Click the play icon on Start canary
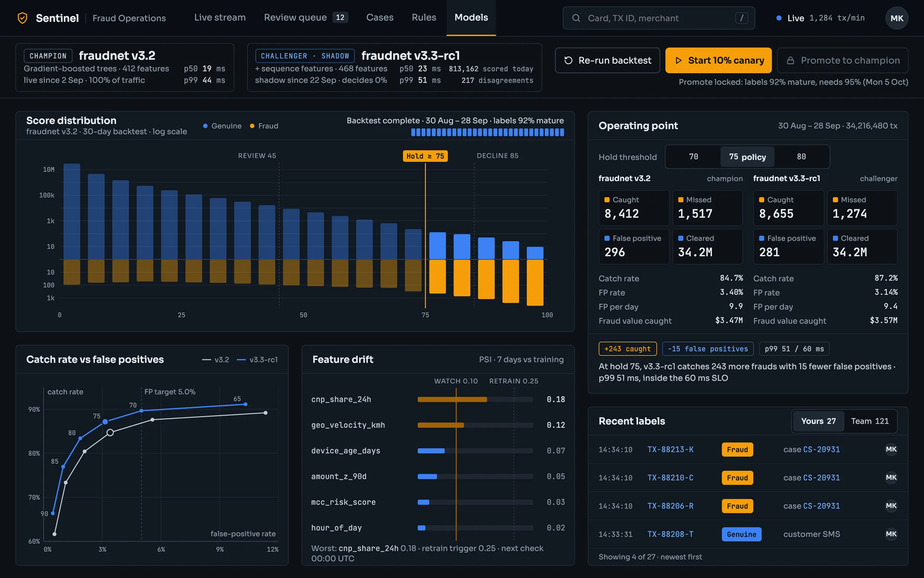Viewport: 924px width, 578px height. tap(679, 60)
